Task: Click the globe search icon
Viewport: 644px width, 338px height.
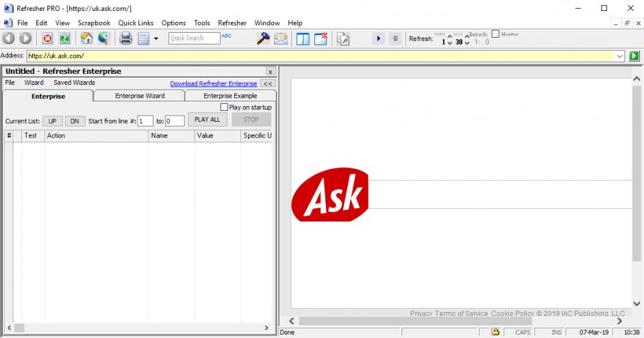Action: 104,38
